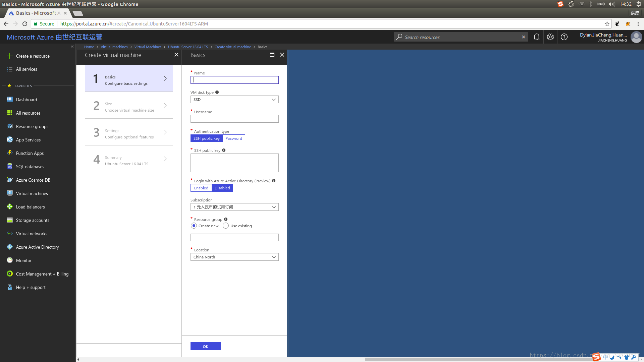
Task: Click Microsoft Azure portal logo text
Action: tap(54, 37)
